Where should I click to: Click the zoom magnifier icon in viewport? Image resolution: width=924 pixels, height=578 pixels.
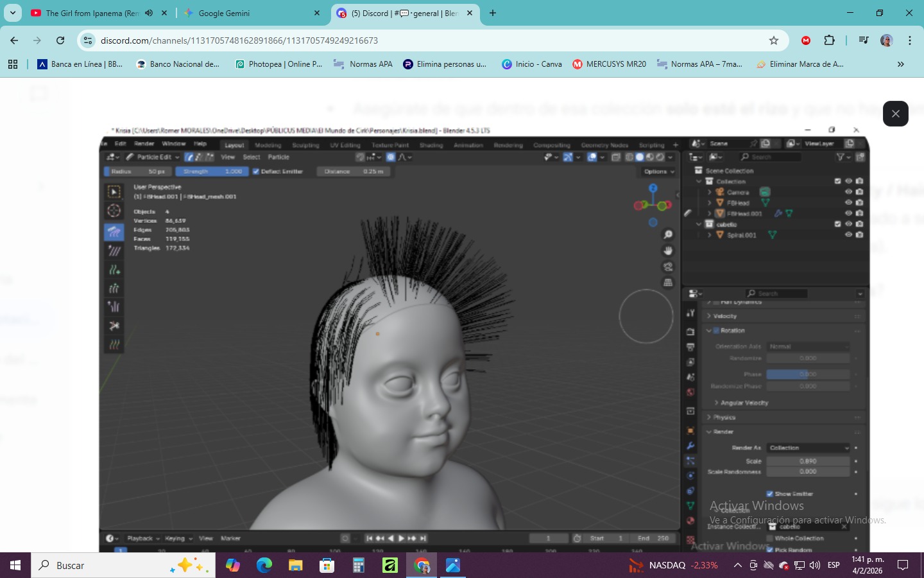tap(668, 235)
